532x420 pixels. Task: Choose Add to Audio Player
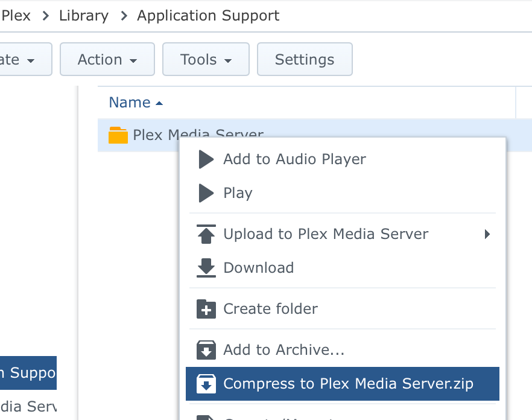point(343,159)
